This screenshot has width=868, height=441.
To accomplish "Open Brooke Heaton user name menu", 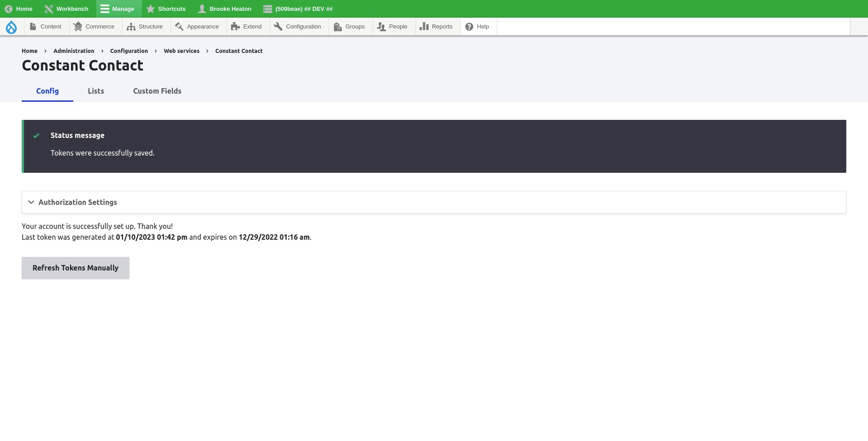I will (x=231, y=9).
